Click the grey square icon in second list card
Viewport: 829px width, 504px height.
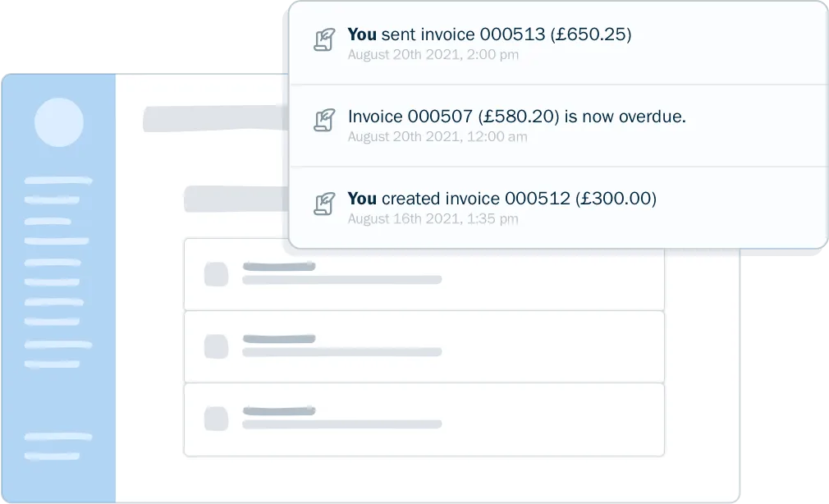point(216,347)
